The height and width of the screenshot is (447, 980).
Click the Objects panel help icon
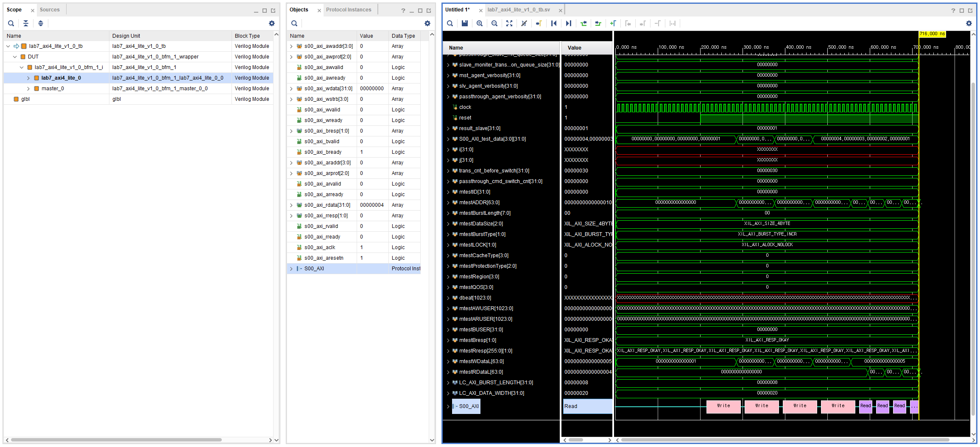point(403,11)
